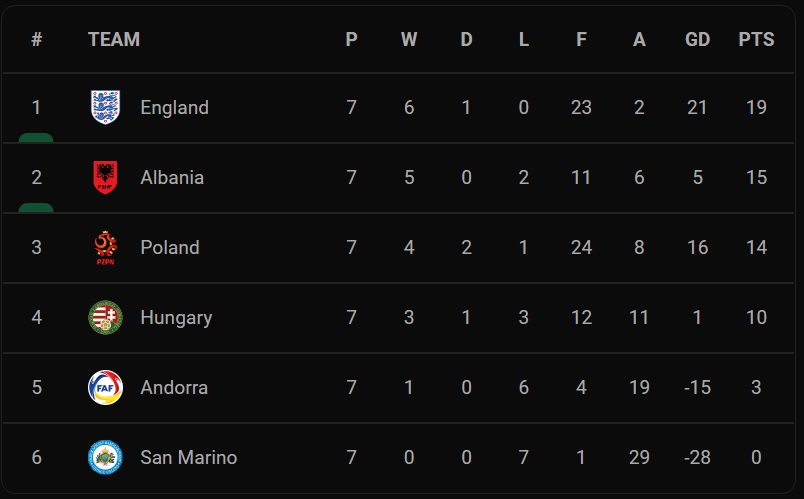804x499 pixels.
Task: Click the green qualification marker under rank 1
Action: click(x=36, y=137)
